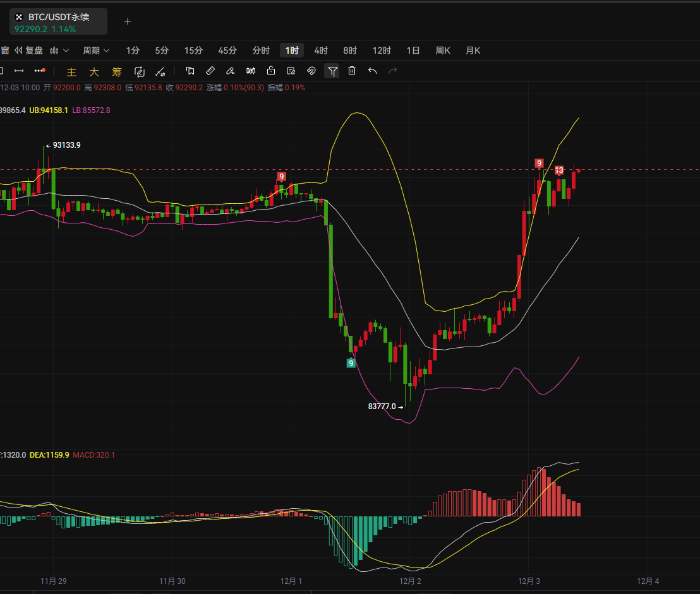Open the 周期 period dropdown

(x=96, y=50)
